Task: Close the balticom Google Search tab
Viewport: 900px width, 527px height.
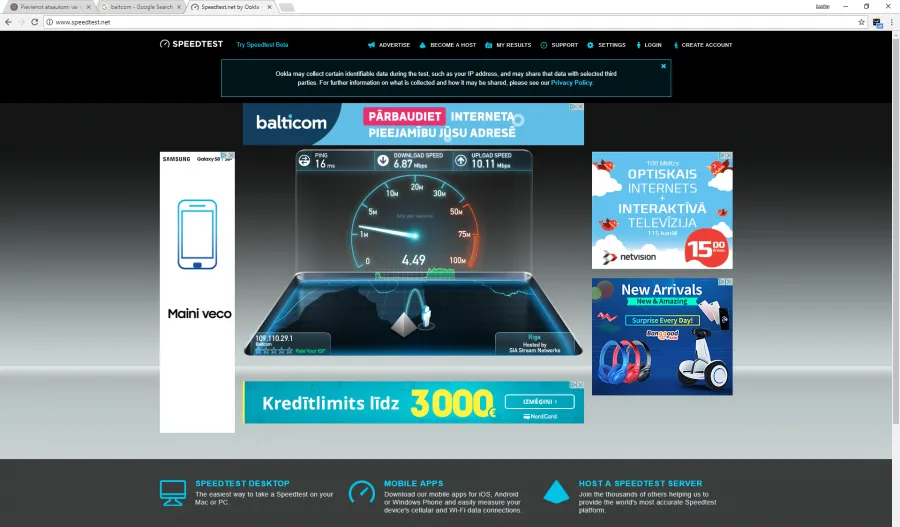Action: coord(179,7)
